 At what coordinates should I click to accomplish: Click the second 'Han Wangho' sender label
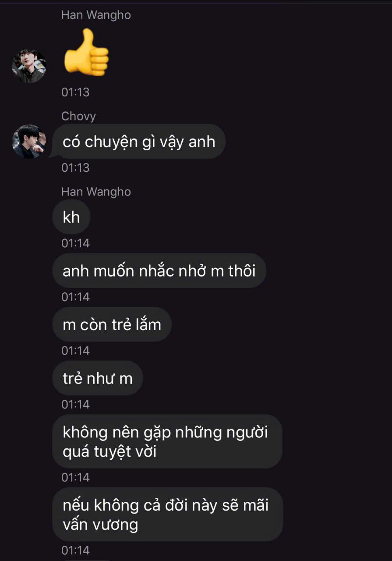coord(96,192)
